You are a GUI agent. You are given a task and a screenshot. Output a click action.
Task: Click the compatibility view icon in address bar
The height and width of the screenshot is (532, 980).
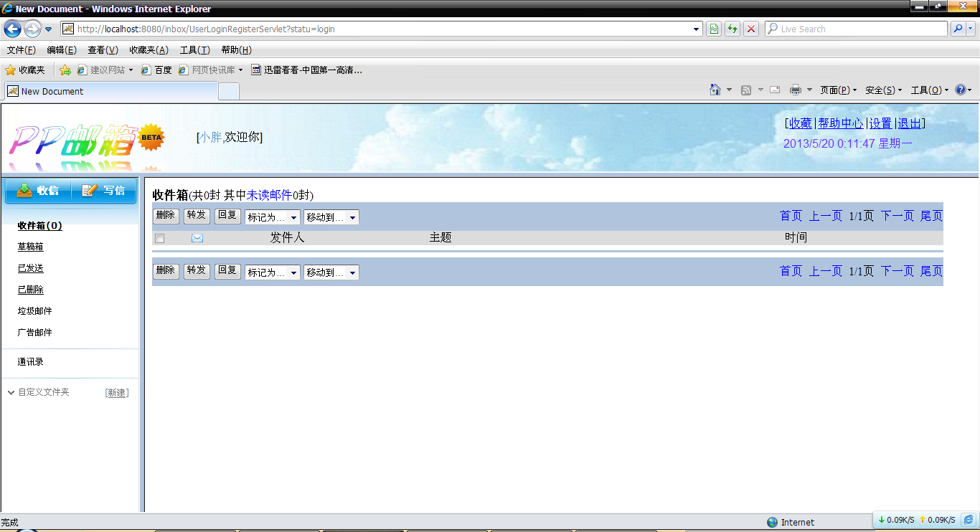[x=713, y=29]
